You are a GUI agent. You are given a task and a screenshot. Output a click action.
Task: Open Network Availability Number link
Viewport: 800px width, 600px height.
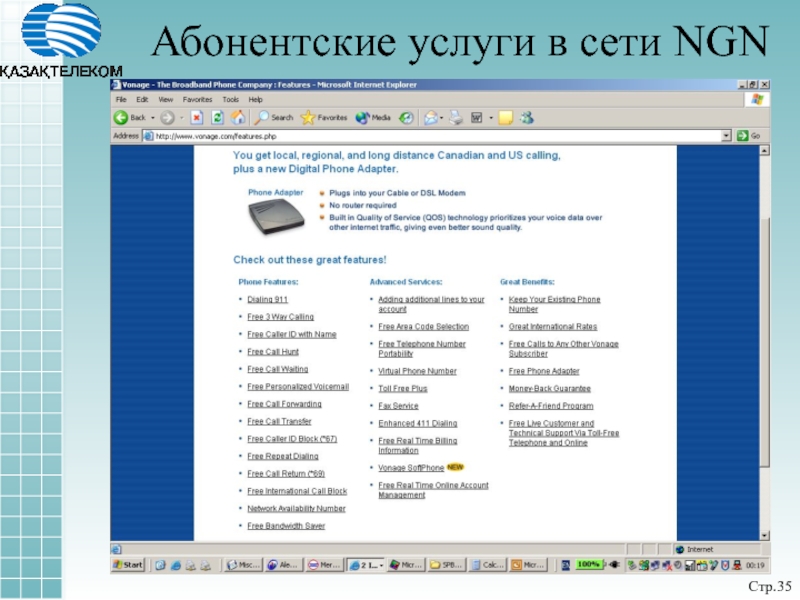(296, 509)
